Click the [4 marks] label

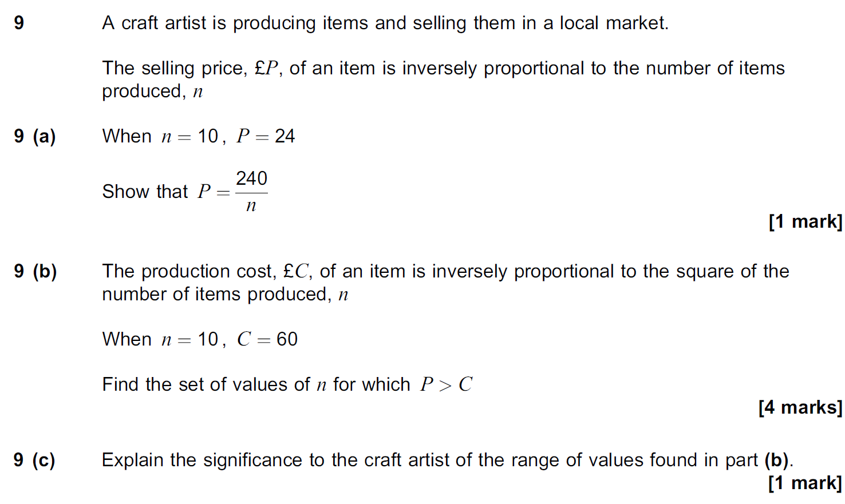pos(800,407)
